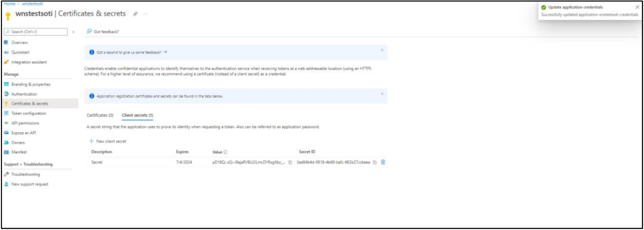The height and width of the screenshot is (230, 644).
Task: Navigate to Token configuration
Action: pyautogui.click(x=29, y=113)
